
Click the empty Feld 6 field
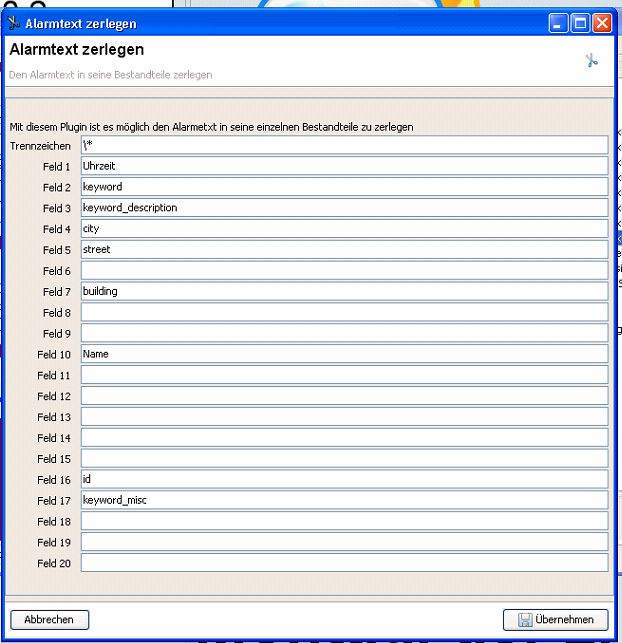coord(344,270)
